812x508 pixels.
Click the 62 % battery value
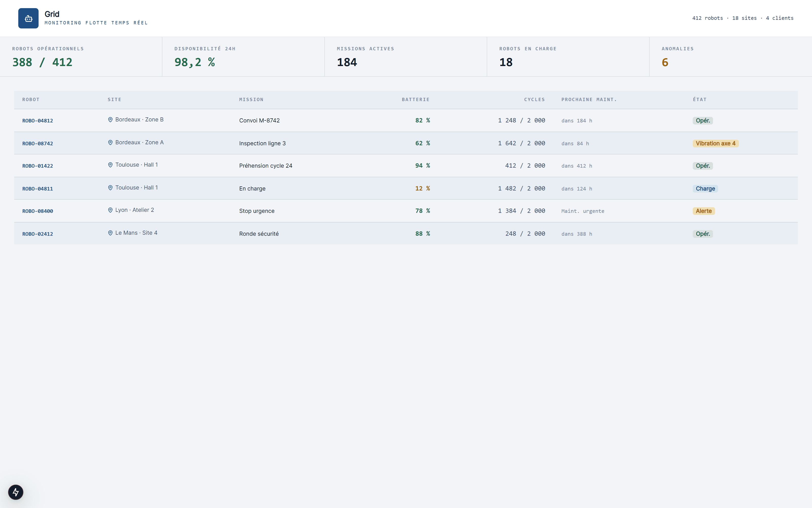click(422, 143)
